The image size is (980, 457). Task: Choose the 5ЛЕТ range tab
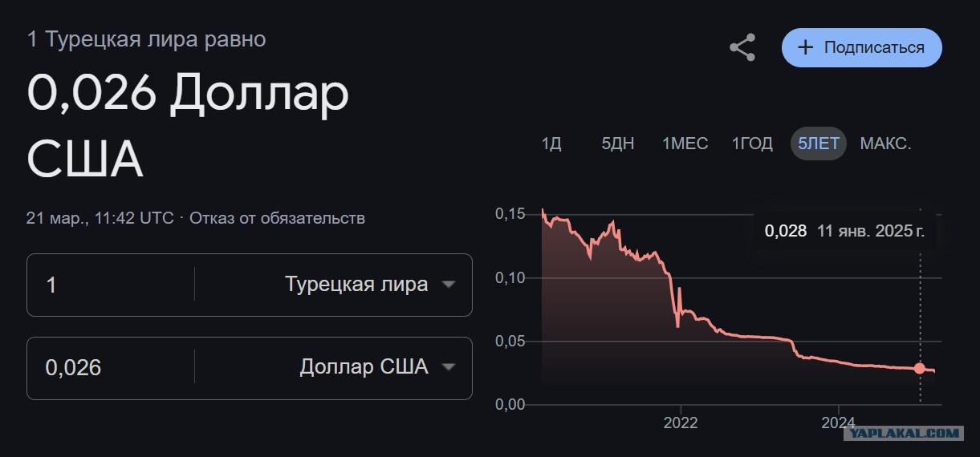(x=819, y=144)
